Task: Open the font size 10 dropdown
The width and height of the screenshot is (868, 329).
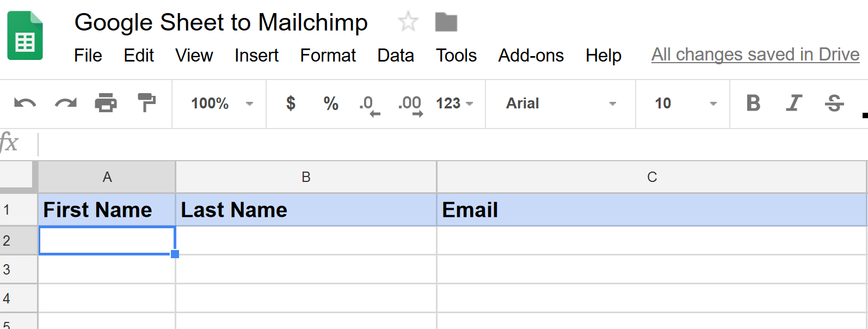Action: pyautogui.click(x=686, y=103)
